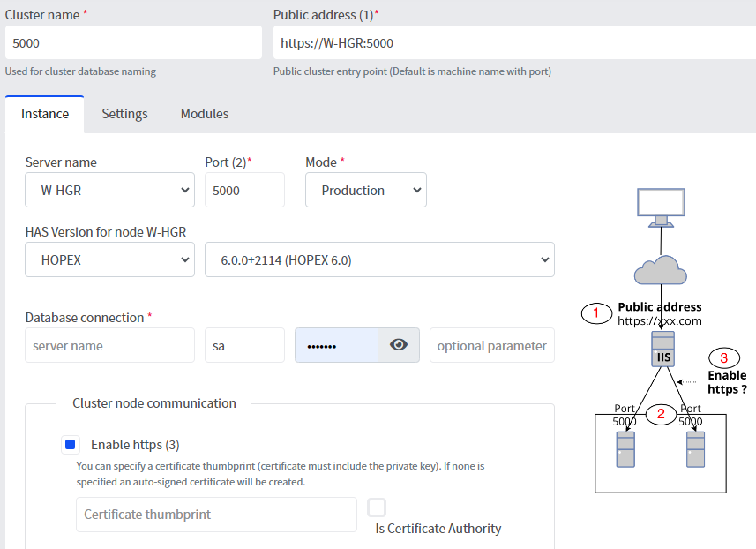756x549 pixels.
Task: Switch to the Settings tab
Action: coord(124,114)
